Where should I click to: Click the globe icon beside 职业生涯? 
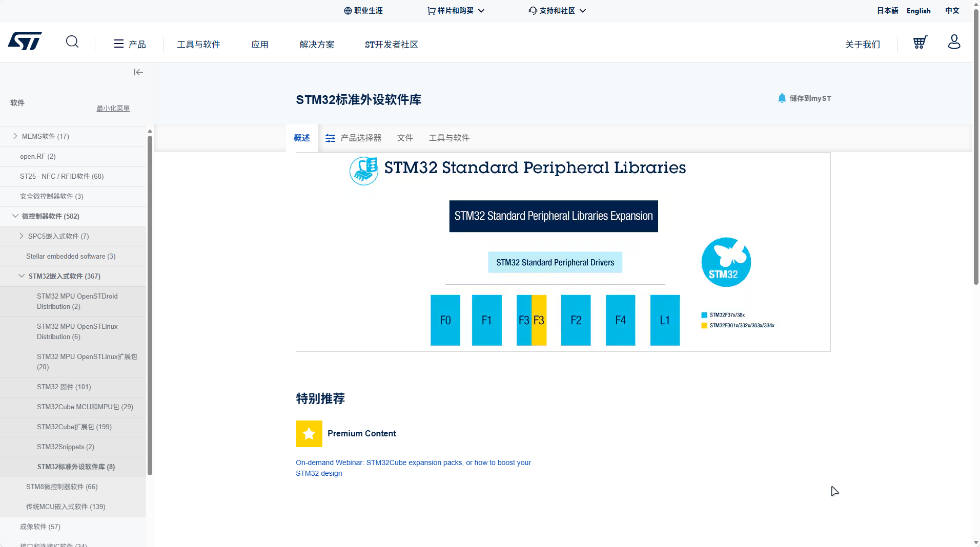(348, 11)
